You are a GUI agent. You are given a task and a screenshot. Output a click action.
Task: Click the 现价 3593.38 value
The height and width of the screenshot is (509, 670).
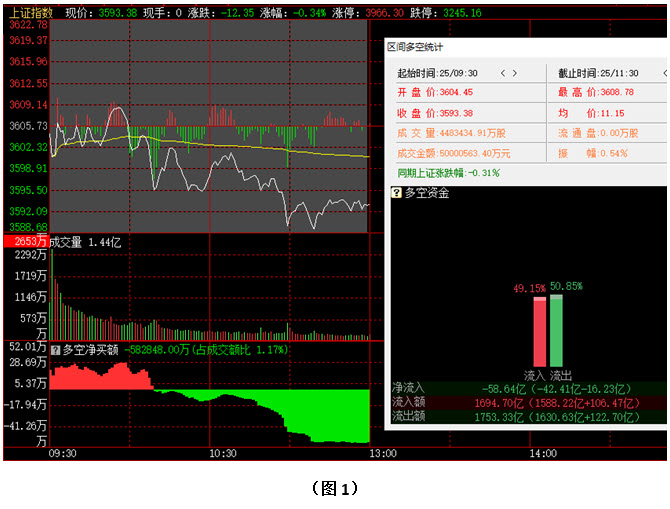point(118,13)
